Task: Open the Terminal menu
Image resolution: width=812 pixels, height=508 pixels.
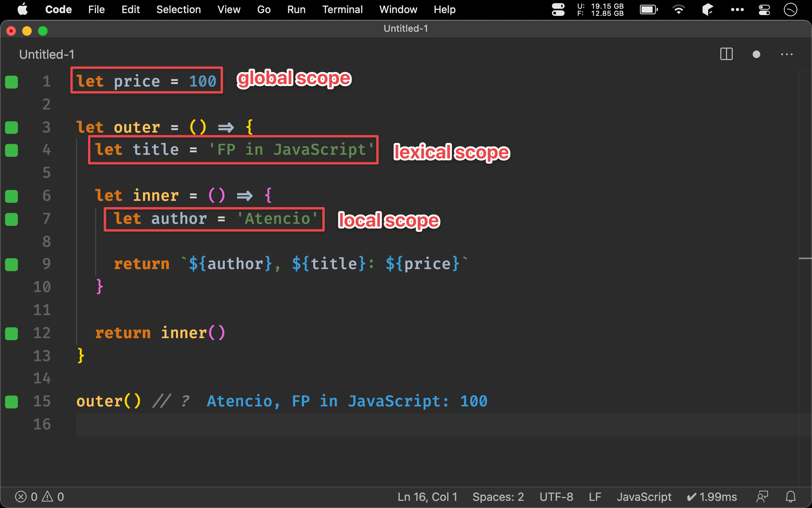Action: (x=342, y=10)
